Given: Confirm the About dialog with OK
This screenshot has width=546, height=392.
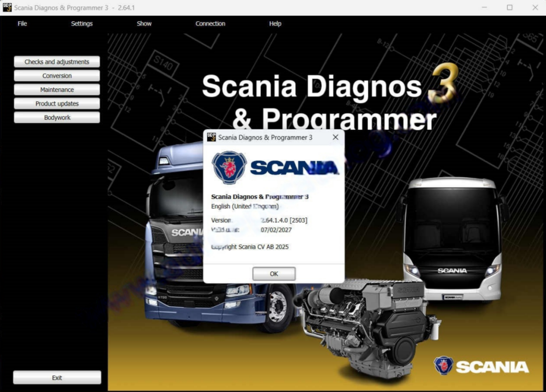Looking at the screenshot, I should (x=274, y=273).
